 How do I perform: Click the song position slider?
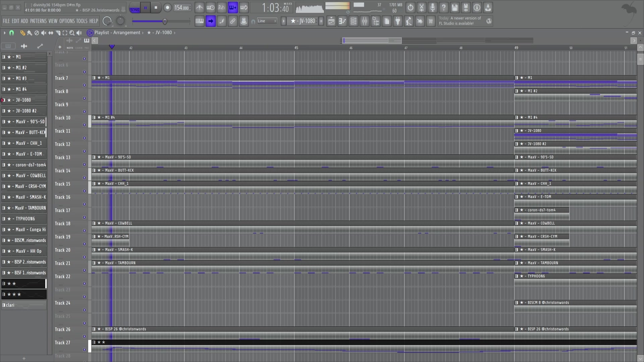[161, 21]
